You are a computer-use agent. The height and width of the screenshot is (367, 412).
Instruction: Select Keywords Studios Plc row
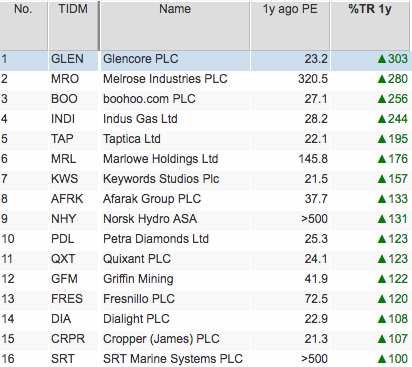tap(206, 181)
